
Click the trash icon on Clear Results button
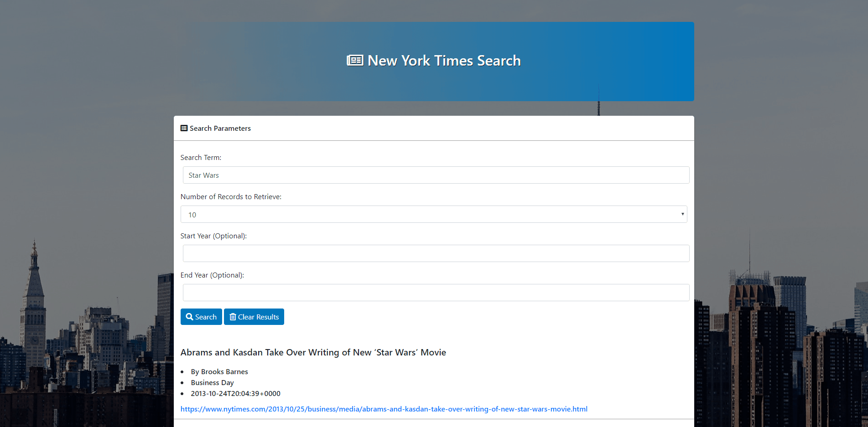(233, 316)
